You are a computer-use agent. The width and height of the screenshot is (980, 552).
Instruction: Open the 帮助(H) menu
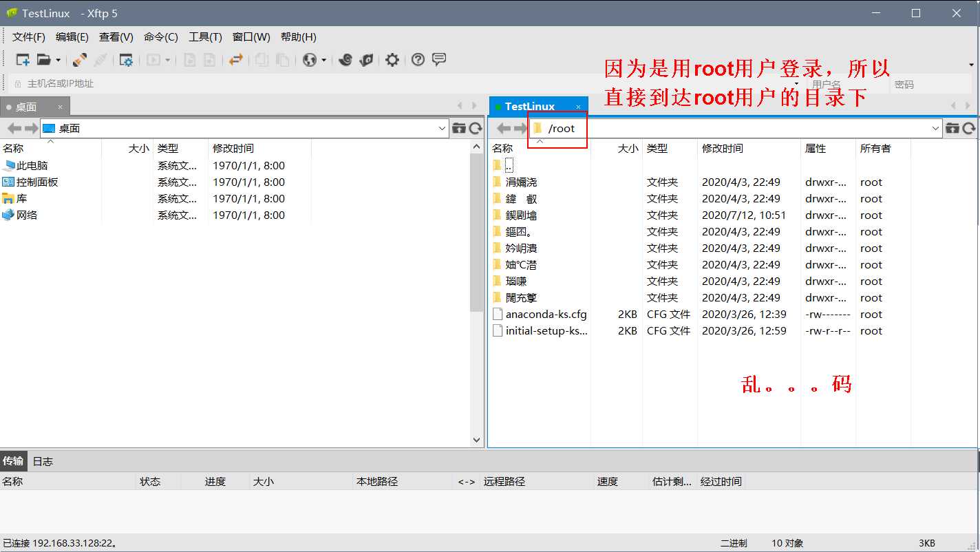[x=299, y=37]
